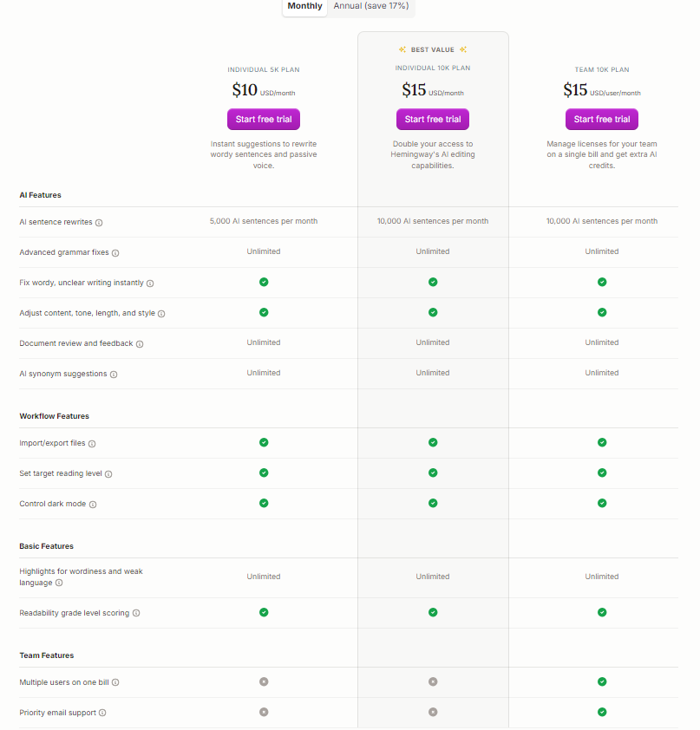Click the Individual 5K Plan heading
This screenshot has width=700, height=730.
pyautogui.click(x=264, y=69)
